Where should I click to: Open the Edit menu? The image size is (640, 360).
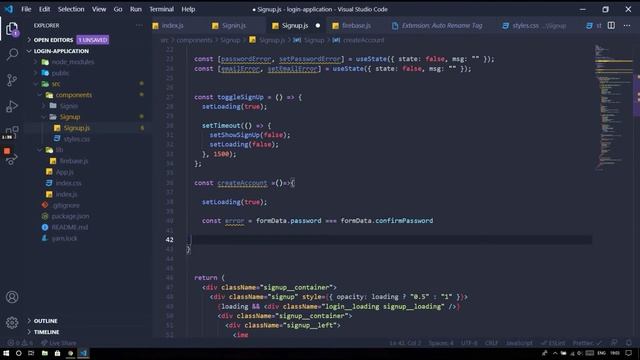[x=44, y=9]
